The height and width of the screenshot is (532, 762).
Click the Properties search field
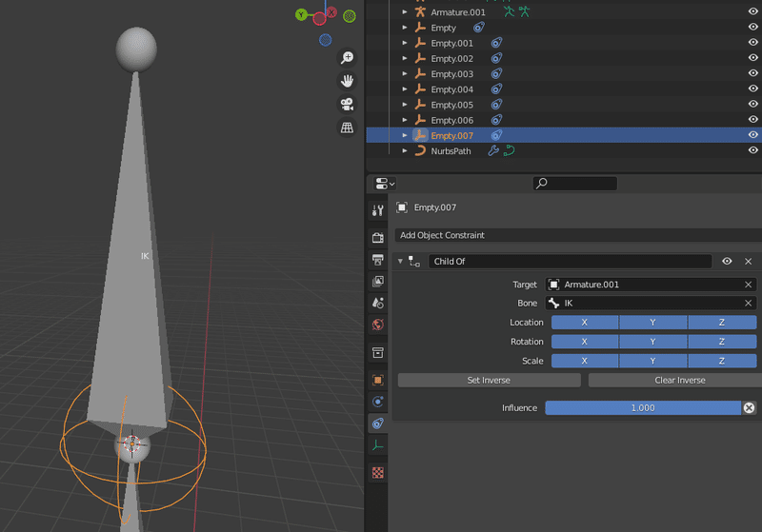[575, 183]
